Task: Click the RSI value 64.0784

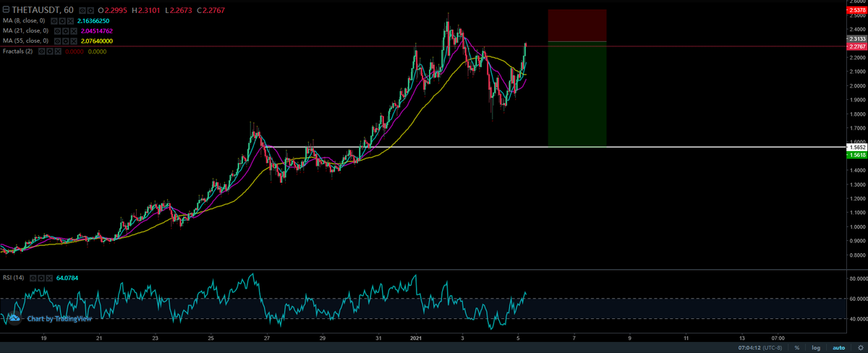Action: (67, 278)
